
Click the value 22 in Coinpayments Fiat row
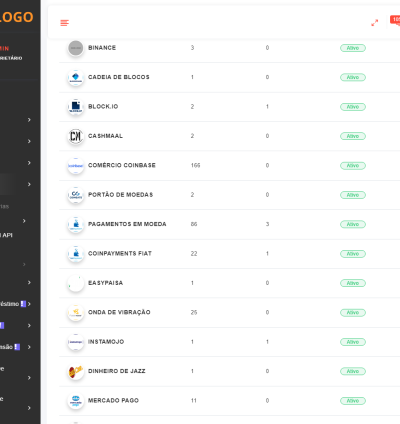click(194, 254)
